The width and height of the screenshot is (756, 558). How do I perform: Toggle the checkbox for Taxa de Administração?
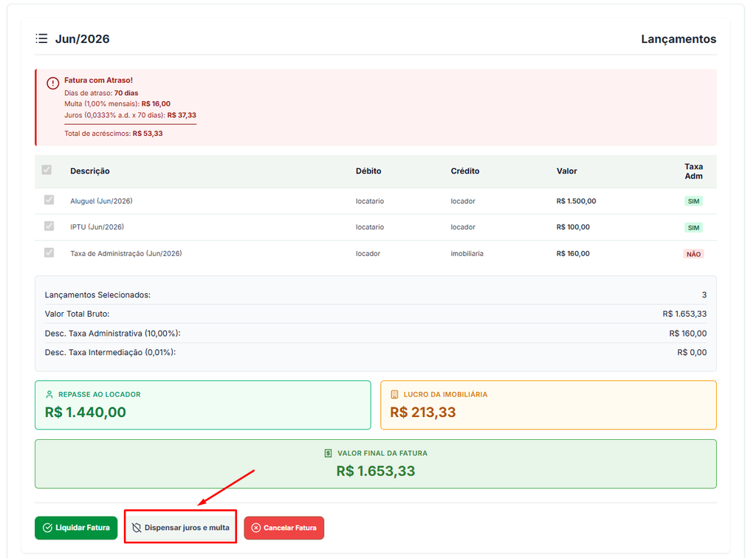tap(49, 252)
